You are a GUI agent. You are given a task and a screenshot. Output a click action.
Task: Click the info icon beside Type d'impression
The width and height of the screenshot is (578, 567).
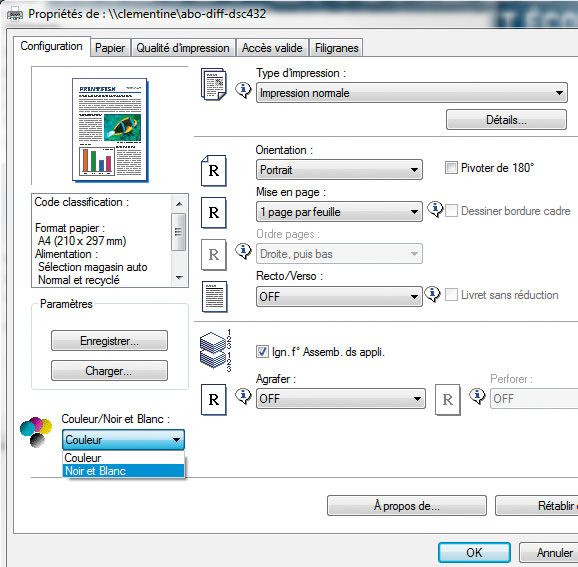coord(243,90)
